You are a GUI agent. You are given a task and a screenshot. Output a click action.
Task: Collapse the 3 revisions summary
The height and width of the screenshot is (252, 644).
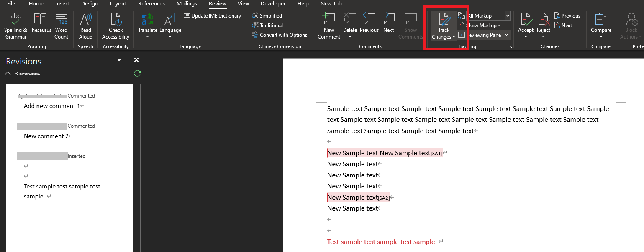pyautogui.click(x=8, y=73)
